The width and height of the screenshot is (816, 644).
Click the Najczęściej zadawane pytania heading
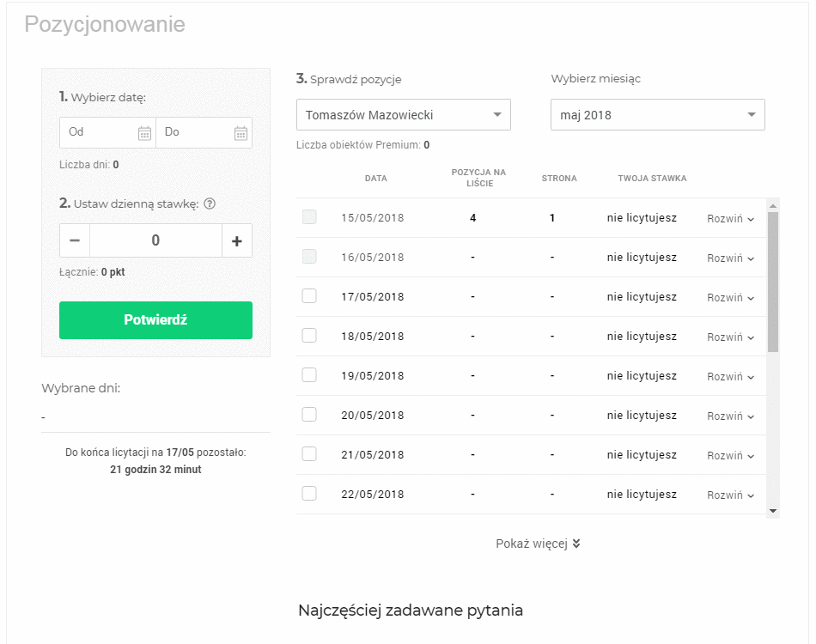[411, 611]
